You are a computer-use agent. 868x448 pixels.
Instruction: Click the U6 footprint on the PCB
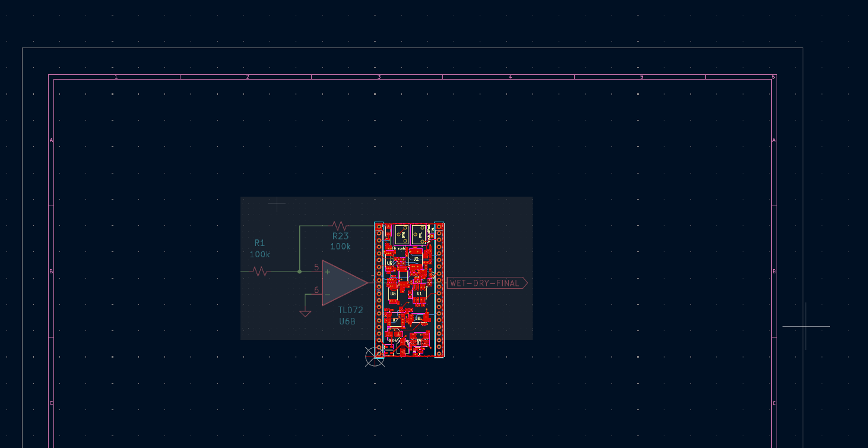(389, 263)
